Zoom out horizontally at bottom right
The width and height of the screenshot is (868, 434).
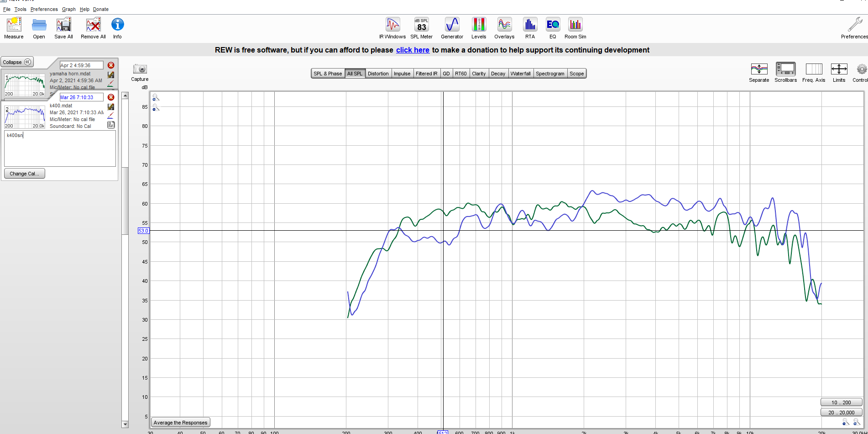[x=846, y=422]
